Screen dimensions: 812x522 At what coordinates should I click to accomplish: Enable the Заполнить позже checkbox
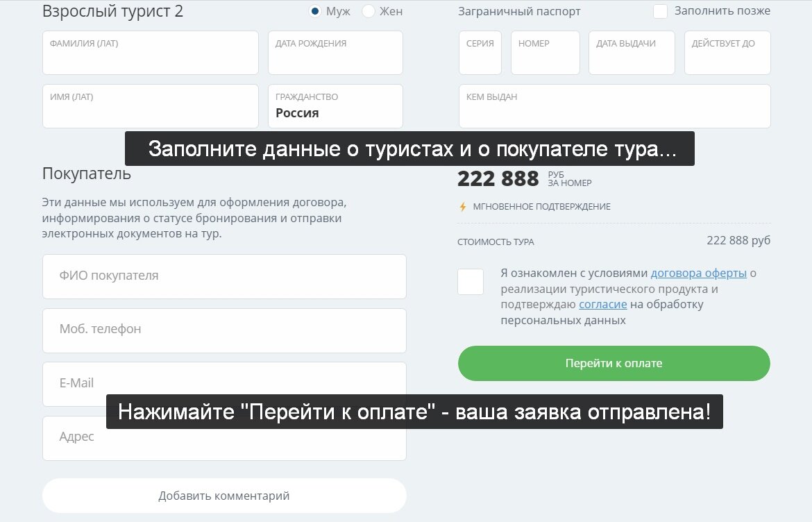coord(660,10)
